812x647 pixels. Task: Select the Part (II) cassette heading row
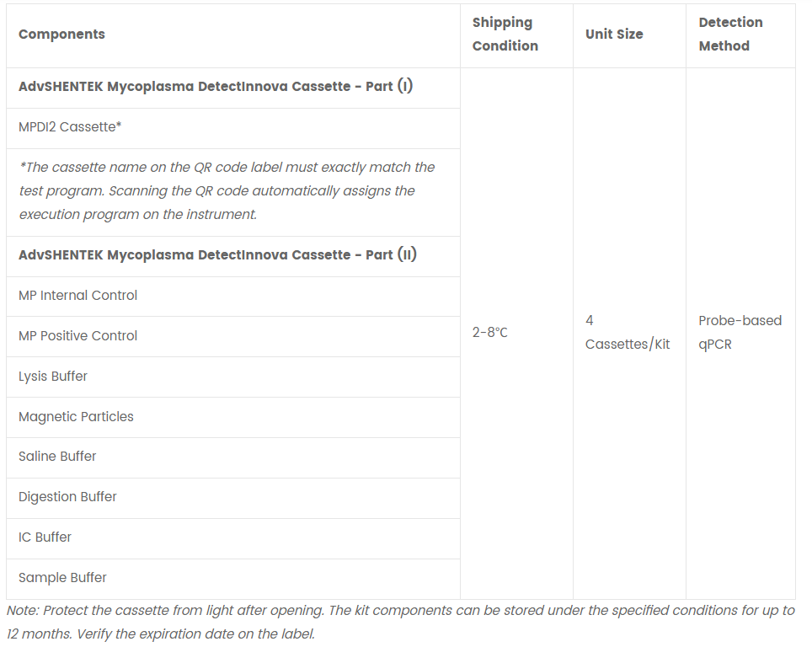point(233,256)
